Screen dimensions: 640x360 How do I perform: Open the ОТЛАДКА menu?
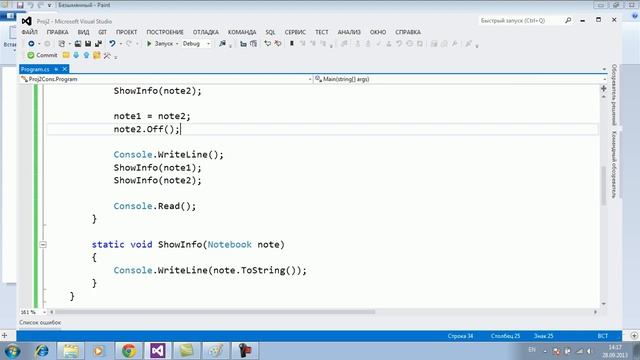[206, 32]
